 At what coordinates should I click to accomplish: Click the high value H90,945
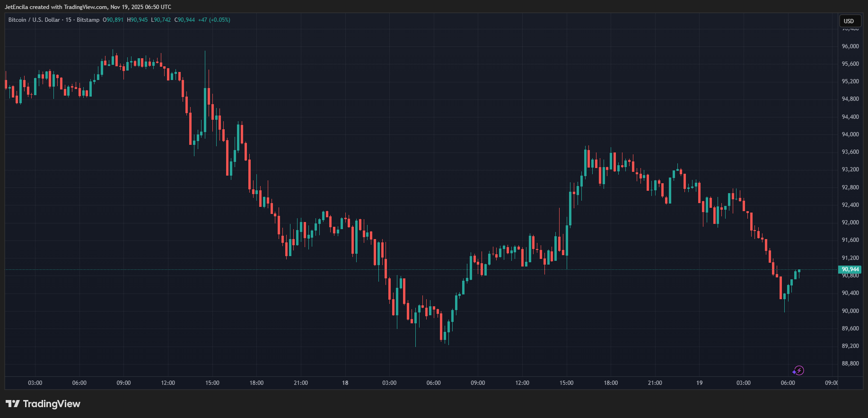click(x=137, y=20)
